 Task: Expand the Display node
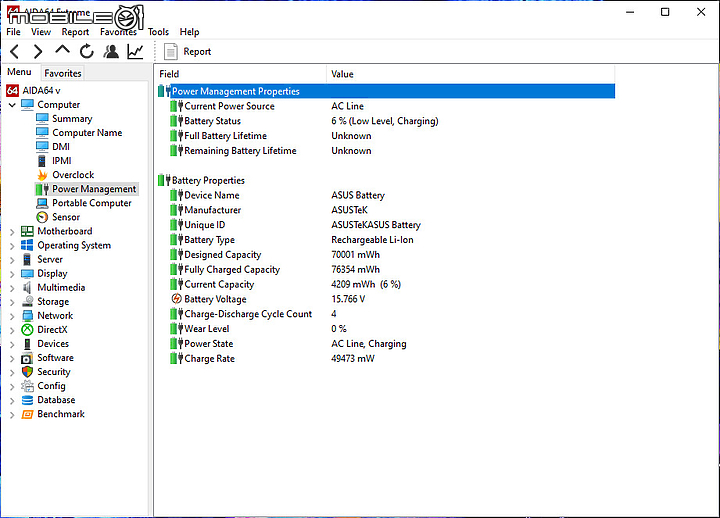[12, 274]
